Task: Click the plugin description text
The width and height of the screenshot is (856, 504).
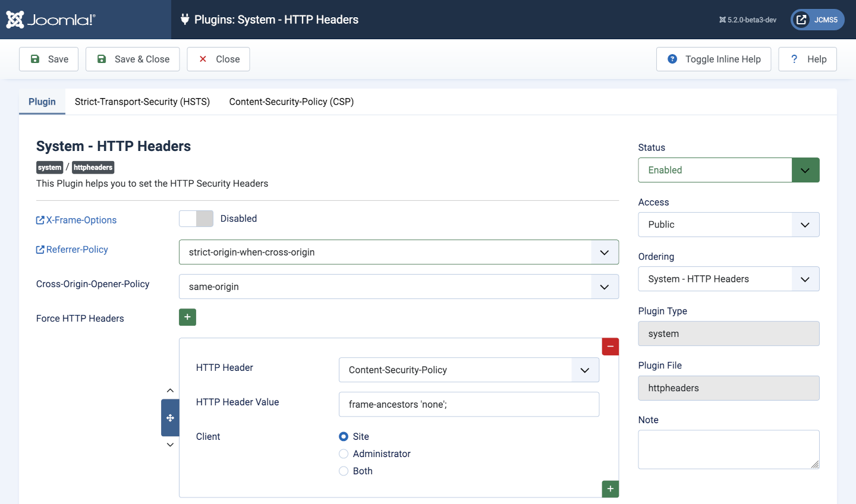Action: (x=152, y=184)
